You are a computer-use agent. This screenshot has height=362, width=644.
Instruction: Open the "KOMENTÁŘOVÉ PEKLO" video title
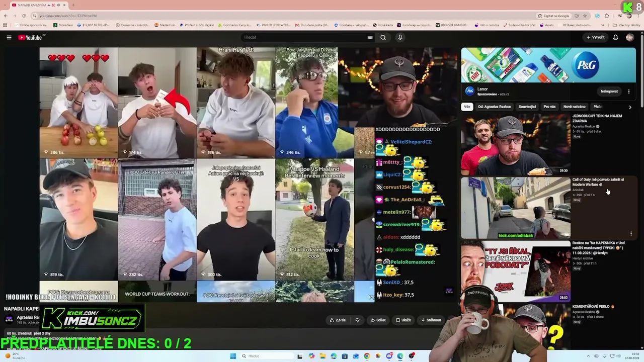coord(594,307)
